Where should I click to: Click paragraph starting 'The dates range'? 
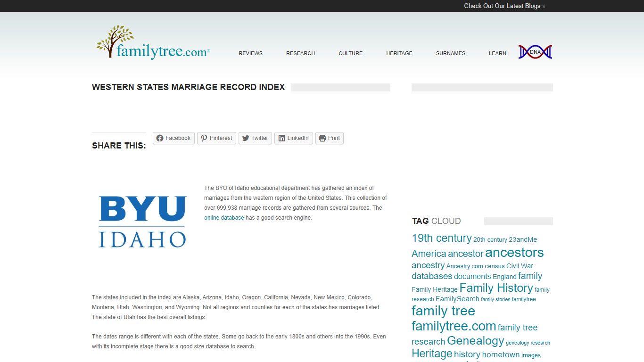[239, 341]
